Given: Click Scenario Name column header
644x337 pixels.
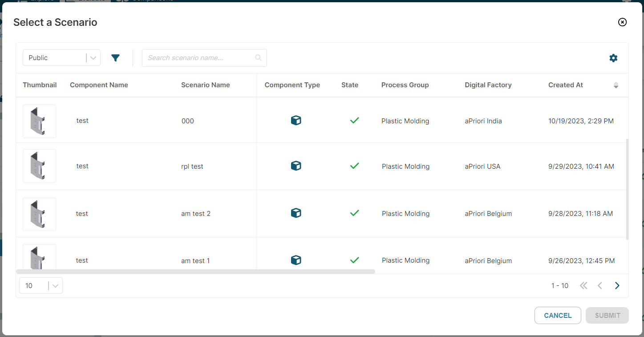Looking at the screenshot, I should coord(206,85).
